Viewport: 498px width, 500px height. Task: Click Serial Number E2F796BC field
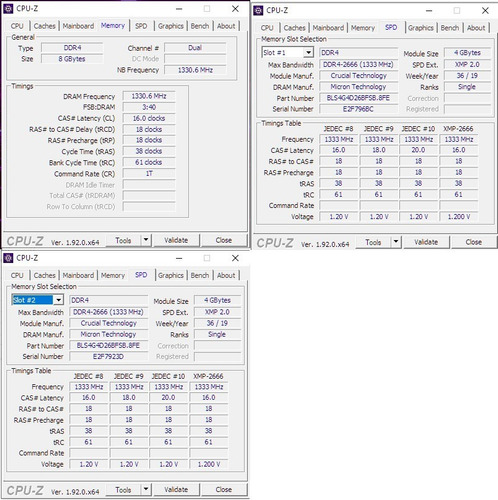(x=359, y=109)
